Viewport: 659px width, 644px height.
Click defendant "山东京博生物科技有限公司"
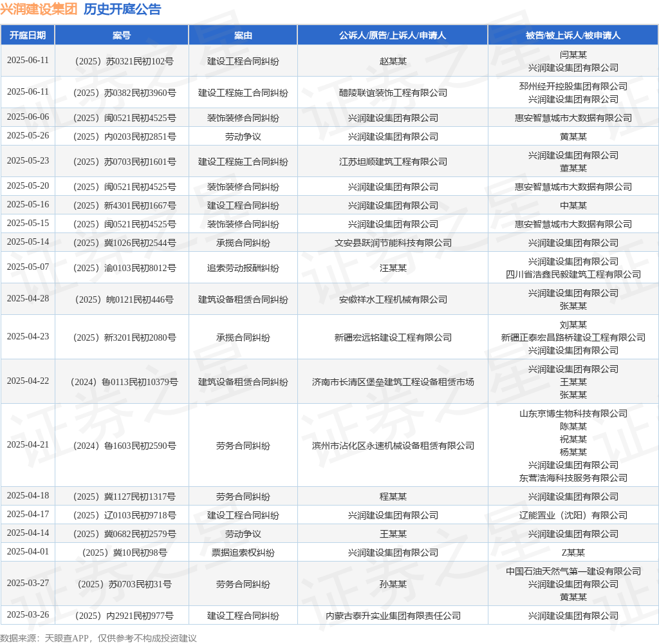(573, 413)
